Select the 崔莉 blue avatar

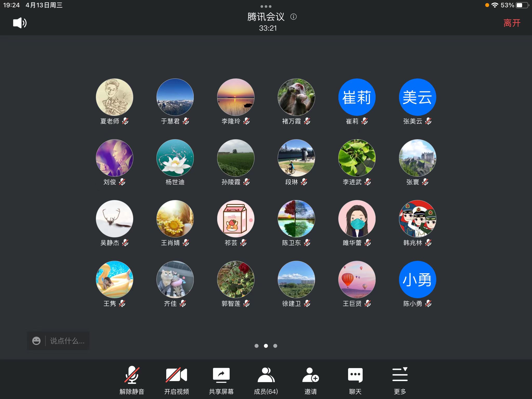tap(357, 97)
